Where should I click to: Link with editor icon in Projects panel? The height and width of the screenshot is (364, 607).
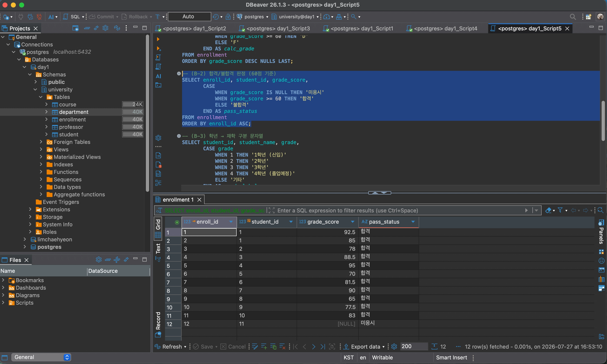click(x=96, y=28)
